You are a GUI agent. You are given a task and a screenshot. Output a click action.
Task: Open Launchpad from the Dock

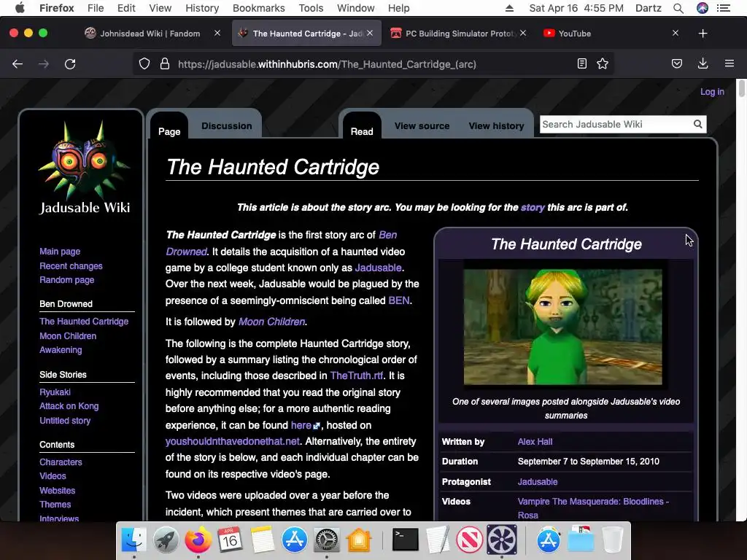pos(166,540)
